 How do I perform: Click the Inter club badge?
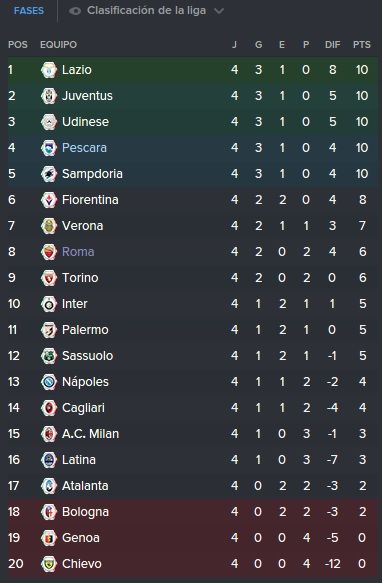click(49, 304)
